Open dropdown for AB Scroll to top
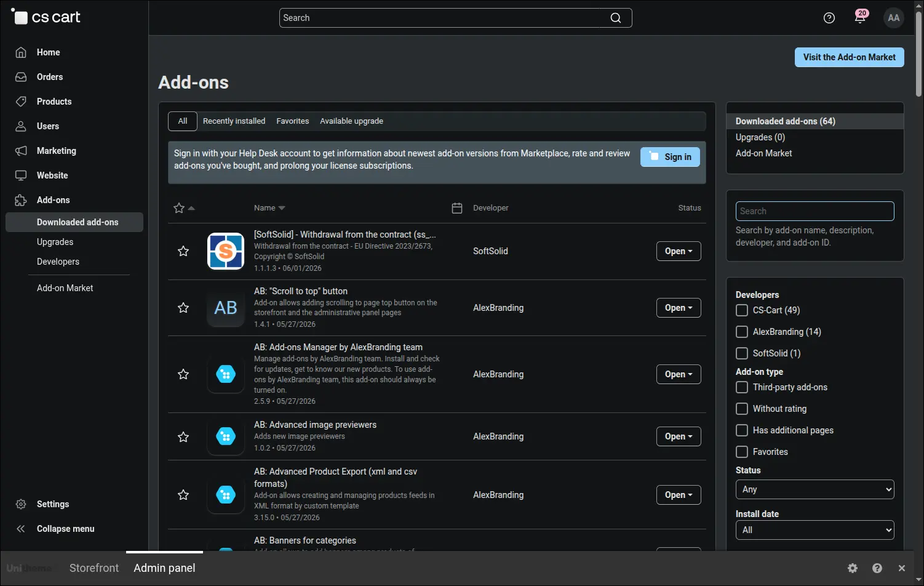 click(x=679, y=308)
